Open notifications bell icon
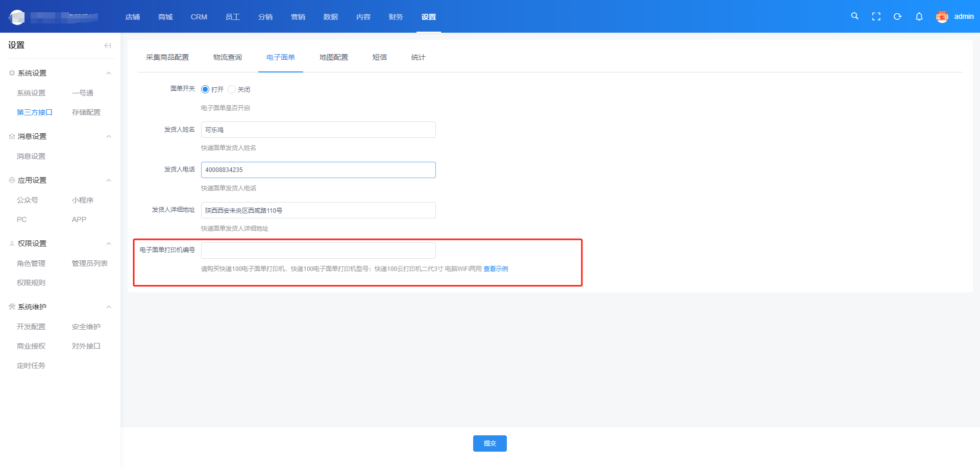Image resolution: width=980 pixels, height=469 pixels. (x=919, y=17)
